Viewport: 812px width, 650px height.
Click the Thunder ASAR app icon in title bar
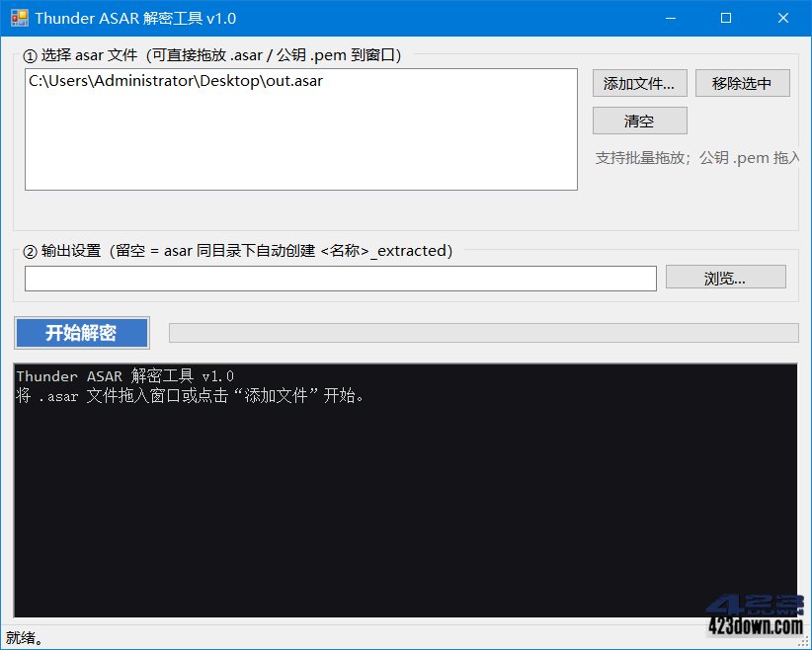(x=19, y=18)
